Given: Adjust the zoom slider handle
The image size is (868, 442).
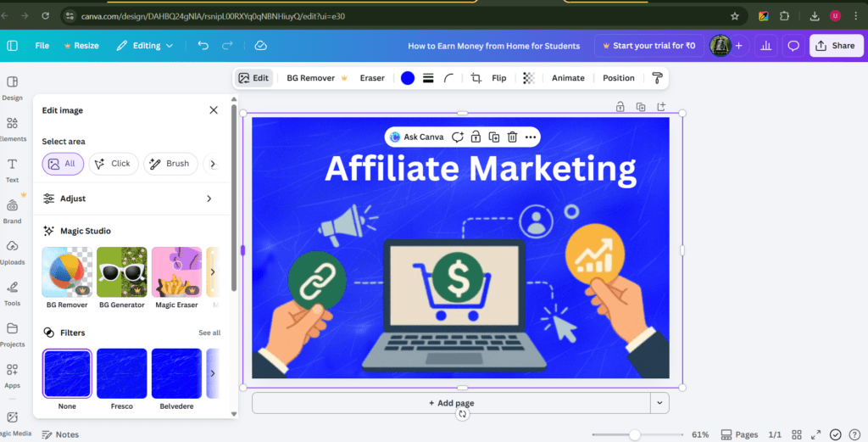Looking at the screenshot, I should [635, 435].
